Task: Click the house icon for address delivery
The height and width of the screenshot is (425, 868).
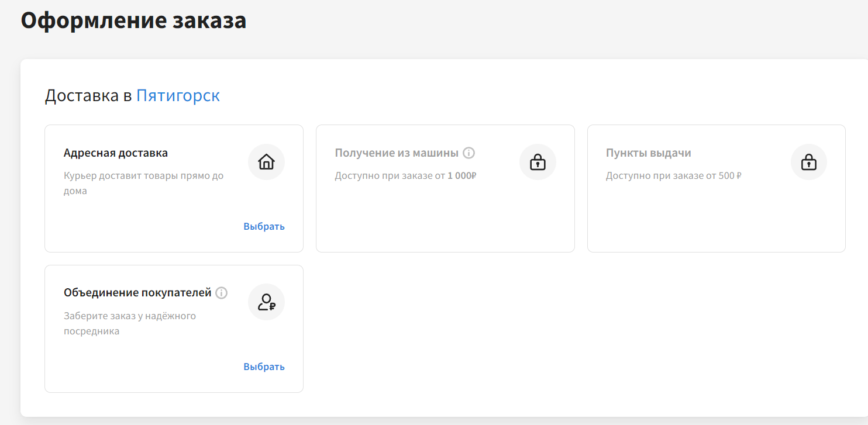Action: (x=266, y=162)
